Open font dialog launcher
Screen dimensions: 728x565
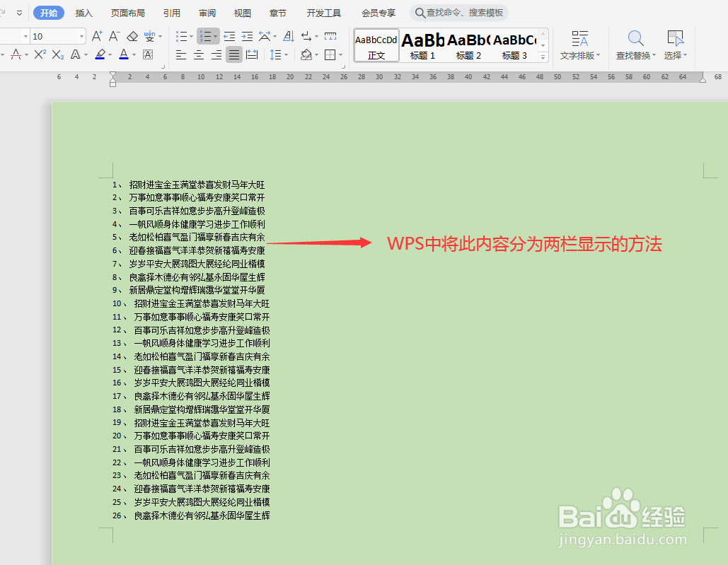tap(163, 67)
